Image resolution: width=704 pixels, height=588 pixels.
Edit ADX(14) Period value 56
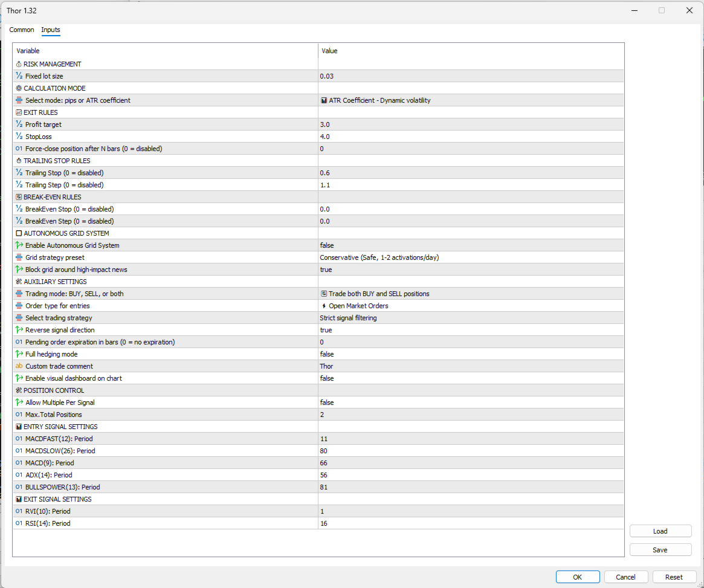pos(471,475)
